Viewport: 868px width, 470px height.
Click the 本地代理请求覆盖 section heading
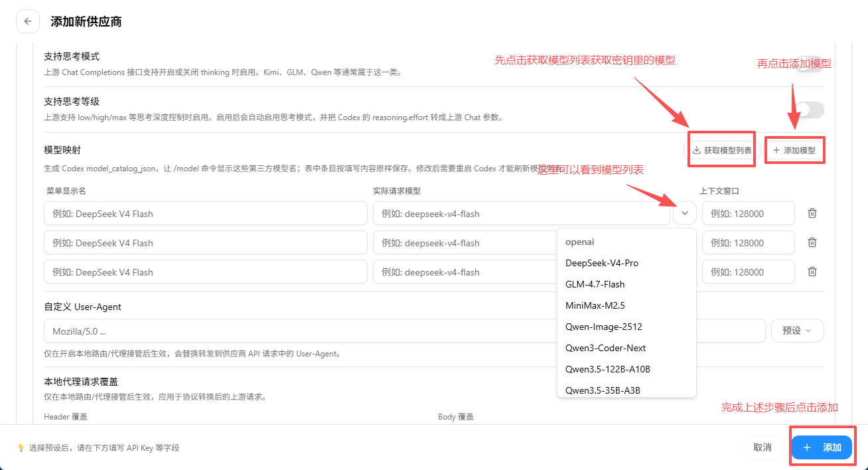pyautogui.click(x=81, y=382)
